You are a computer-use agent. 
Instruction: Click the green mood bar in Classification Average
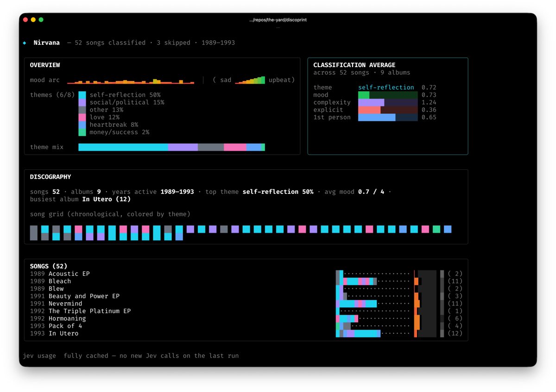pos(364,95)
